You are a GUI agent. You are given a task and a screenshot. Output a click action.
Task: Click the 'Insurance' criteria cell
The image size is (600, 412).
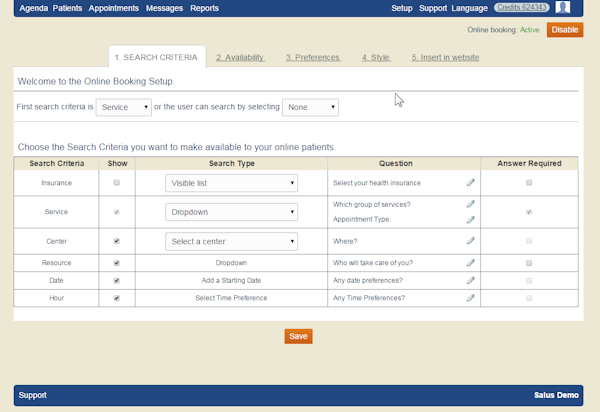pyautogui.click(x=56, y=183)
